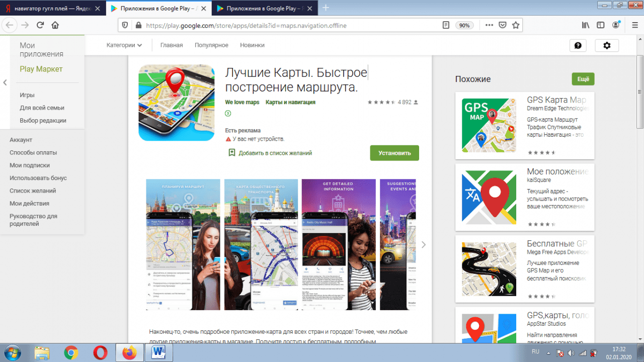Open the Firefox hamburger menu
This screenshot has height=362, width=644.
632,25
